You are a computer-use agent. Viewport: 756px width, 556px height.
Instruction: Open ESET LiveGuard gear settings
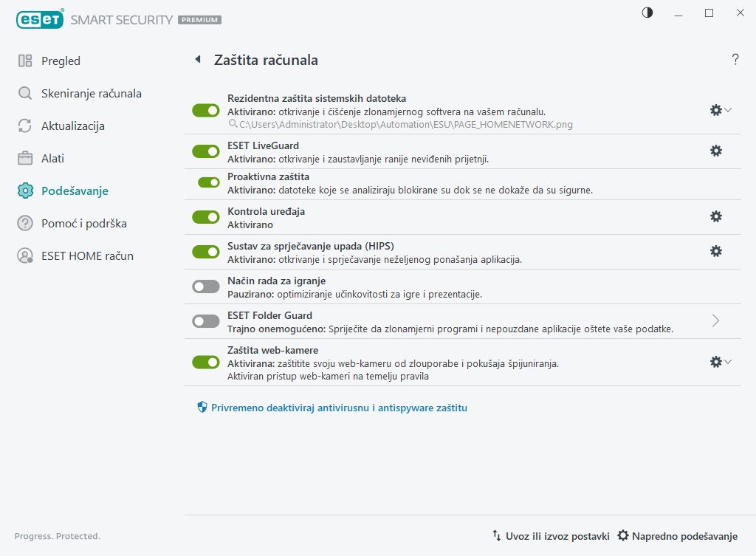point(715,151)
